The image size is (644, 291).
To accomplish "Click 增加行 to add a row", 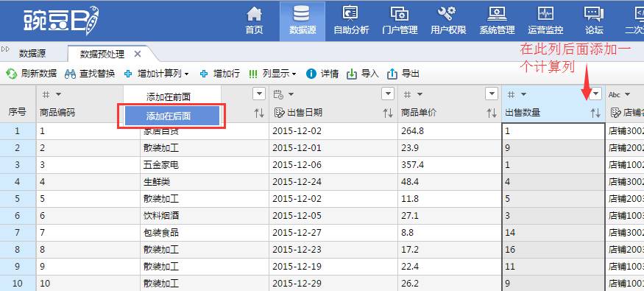I will point(220,74).
